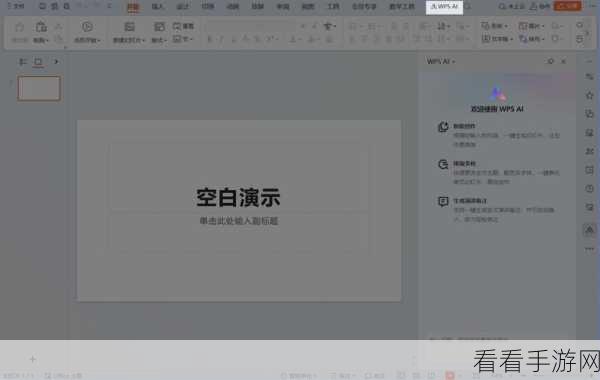Click the 空白演示 title text on slide
This screenshot has width=600, height=380.
pos(238,197)
